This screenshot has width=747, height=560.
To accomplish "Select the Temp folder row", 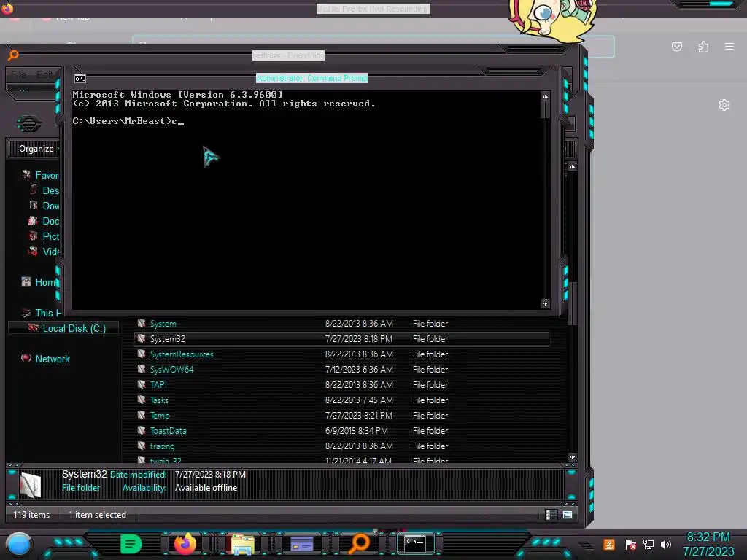I will click(342, 416).
